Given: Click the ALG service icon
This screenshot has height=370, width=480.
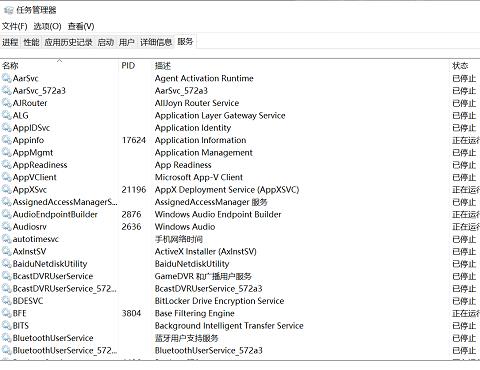Looking at the screenshot, I should coord(6,115).
